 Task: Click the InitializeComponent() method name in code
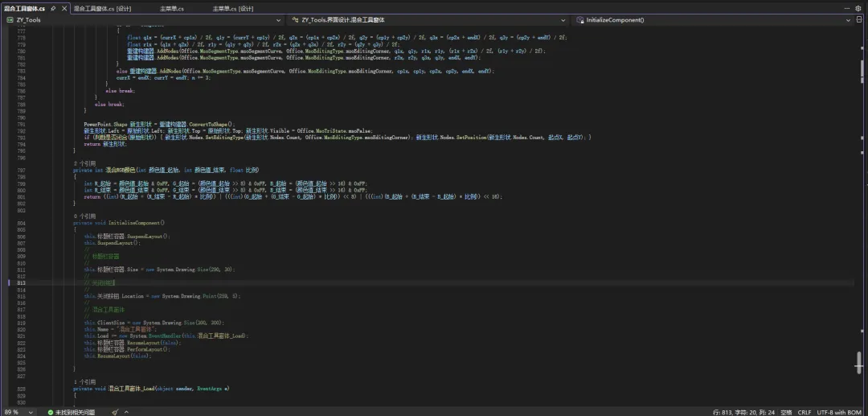[136, 223]
